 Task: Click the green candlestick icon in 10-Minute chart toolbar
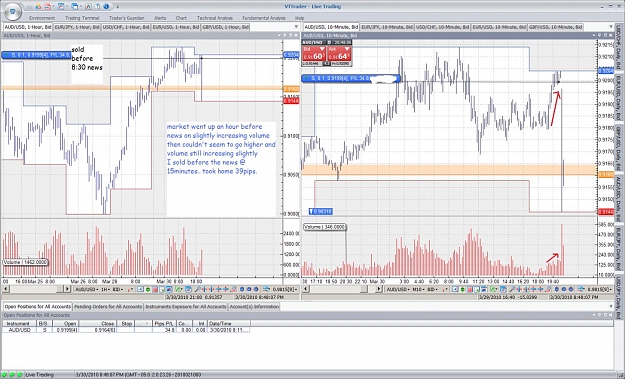pyautogui.click(x=462, y=289)
